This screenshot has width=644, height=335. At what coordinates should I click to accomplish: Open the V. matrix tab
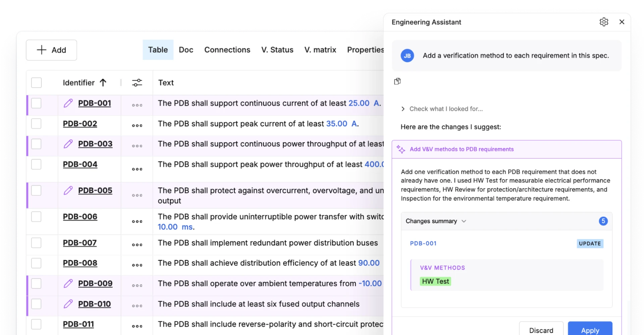(x=320, y=50)
